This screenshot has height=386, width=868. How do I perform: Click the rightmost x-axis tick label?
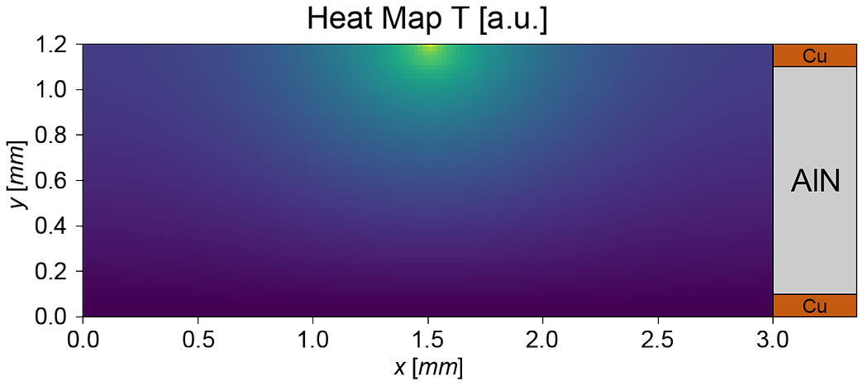point(773,339)
